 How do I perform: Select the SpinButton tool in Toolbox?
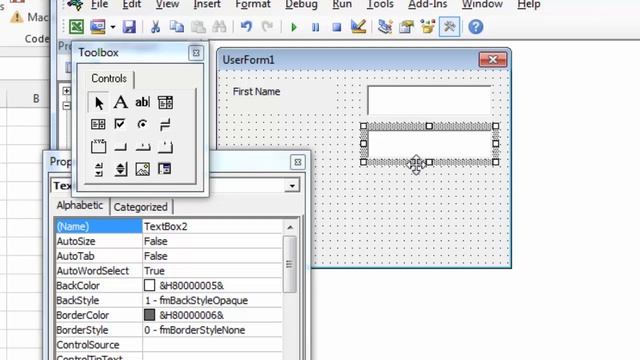pos(120,169)
